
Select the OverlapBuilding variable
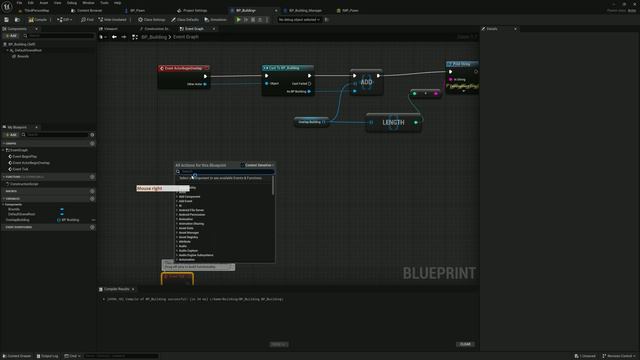[18, 220]
